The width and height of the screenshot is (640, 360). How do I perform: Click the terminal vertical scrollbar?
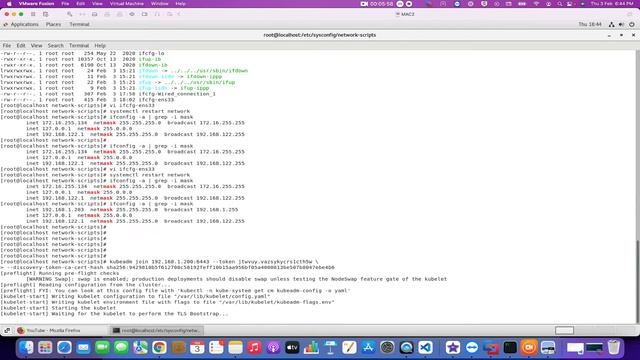pos(637,281)
